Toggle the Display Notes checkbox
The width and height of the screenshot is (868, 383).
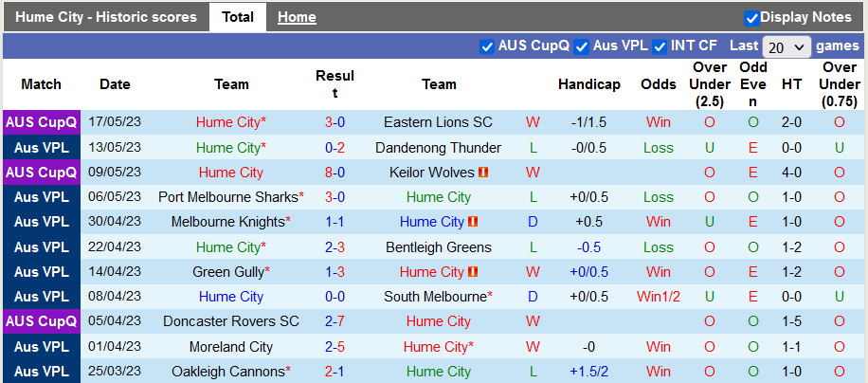point(751,17)
